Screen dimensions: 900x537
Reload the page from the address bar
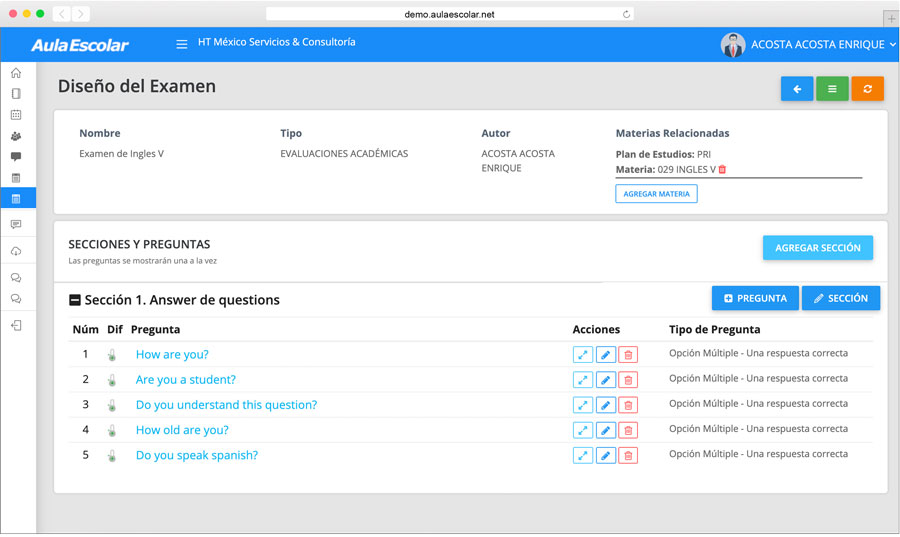tap(626, 14)
